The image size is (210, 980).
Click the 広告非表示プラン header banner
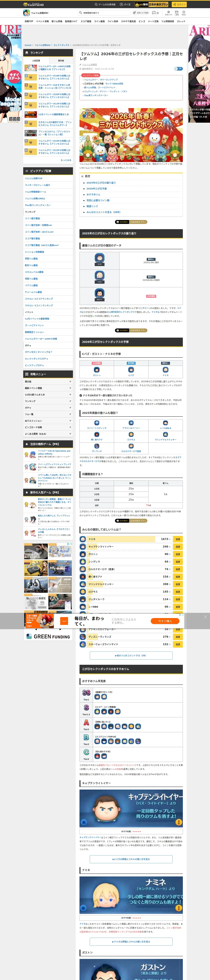click(x=152, y=4)
